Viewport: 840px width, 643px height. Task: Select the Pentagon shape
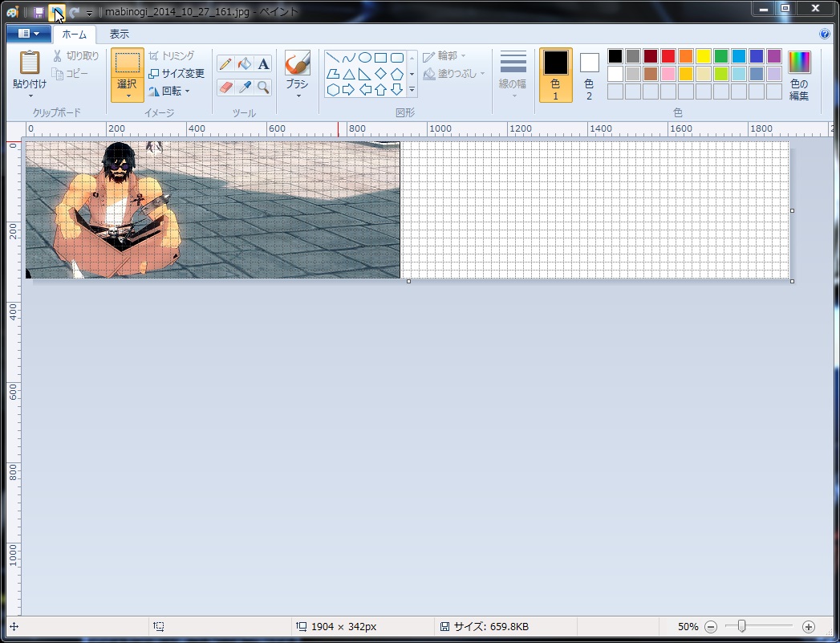pyautogui.click(x=397, y=73)
